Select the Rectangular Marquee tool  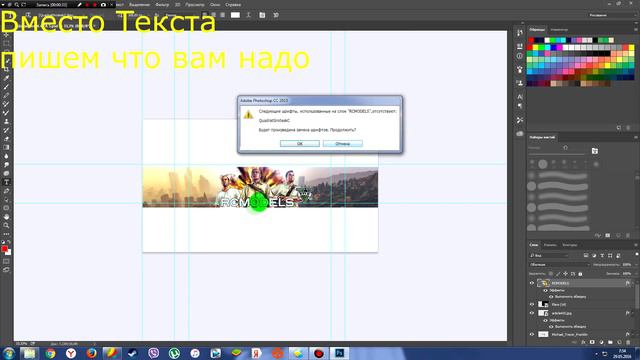coord(6,43)
